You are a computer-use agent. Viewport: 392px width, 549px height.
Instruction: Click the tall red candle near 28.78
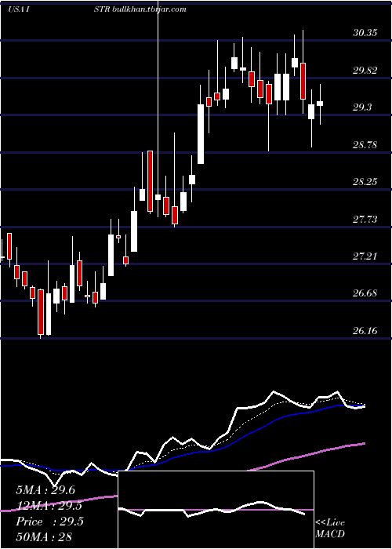click(x=150, y=181)
